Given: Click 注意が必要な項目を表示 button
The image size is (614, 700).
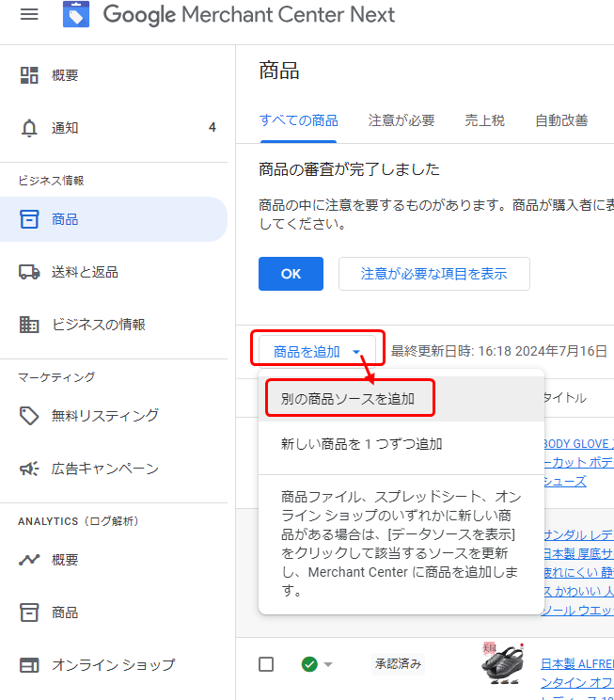Looking at the screenshot, I should 433,274.
